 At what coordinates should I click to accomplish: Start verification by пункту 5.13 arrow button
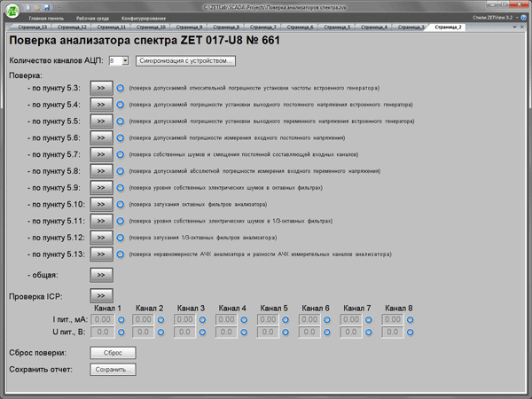pyautogui.click(x=101, y=254)
